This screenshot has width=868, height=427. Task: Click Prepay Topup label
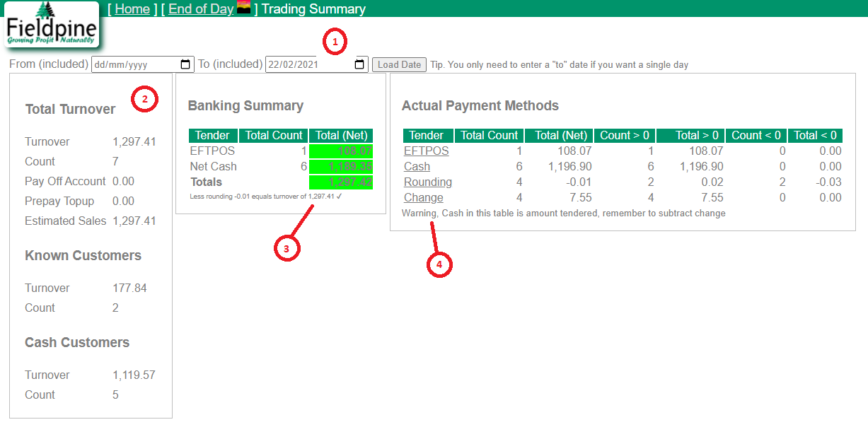[x=59, y=201]
